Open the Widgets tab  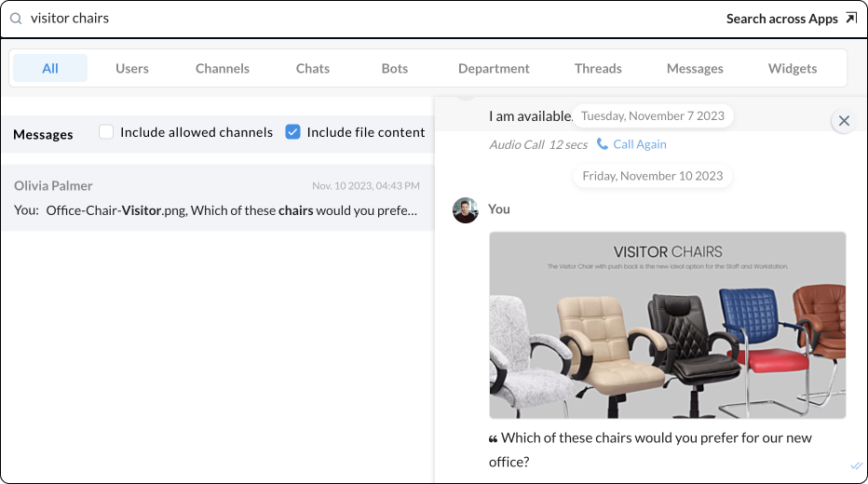pyautogui.click(x=793, y=68)
